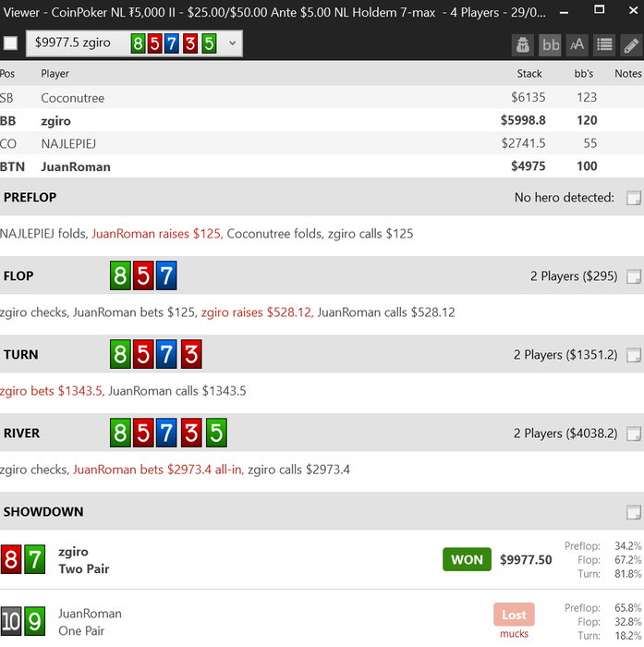
Task: Click '2 Players ($1351.2)' turn pot
Action: coord(565,355)
